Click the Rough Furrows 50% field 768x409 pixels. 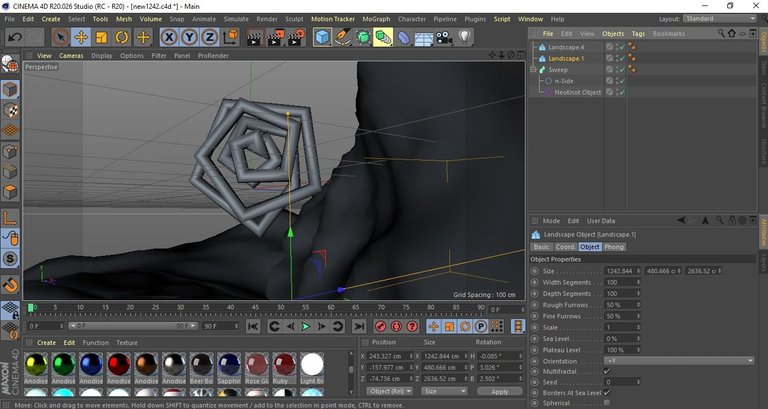coord(622,305)
